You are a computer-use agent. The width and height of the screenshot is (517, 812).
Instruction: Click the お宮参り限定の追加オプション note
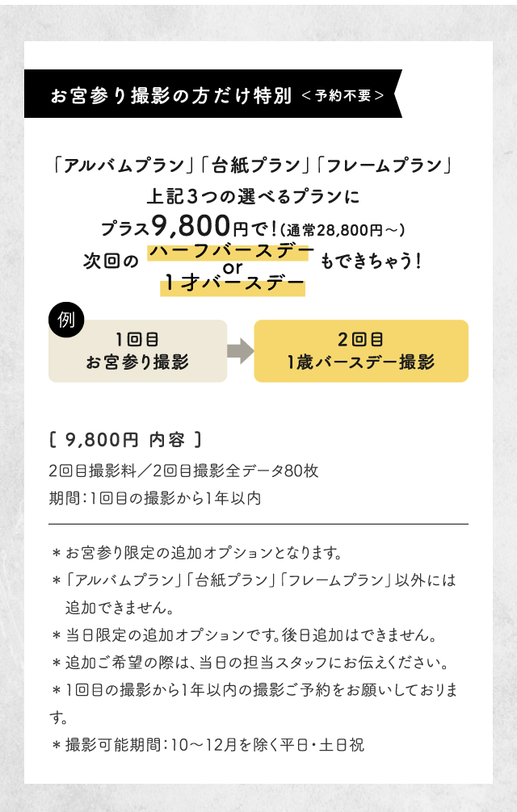pos(197,553)
